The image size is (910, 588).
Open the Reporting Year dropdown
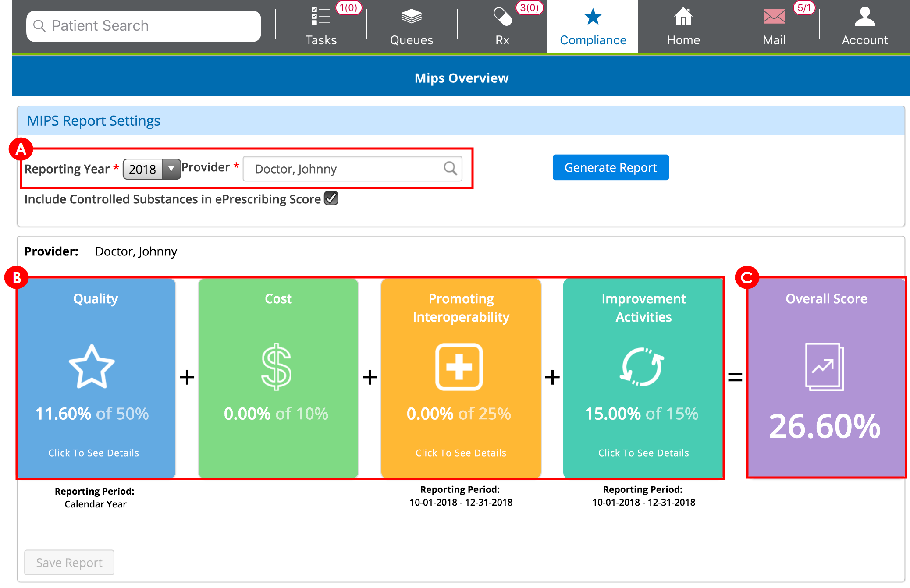pyautogui.click(x=151, y=169)
